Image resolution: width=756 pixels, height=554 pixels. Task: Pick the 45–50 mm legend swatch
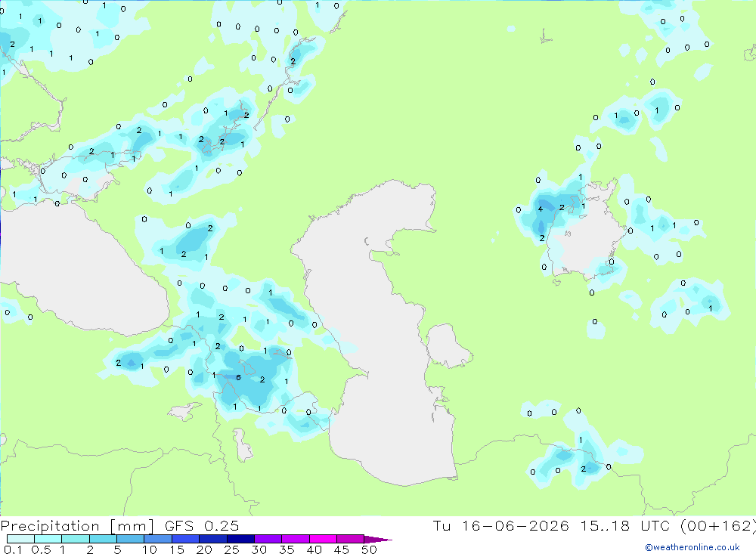click(351, 539)
